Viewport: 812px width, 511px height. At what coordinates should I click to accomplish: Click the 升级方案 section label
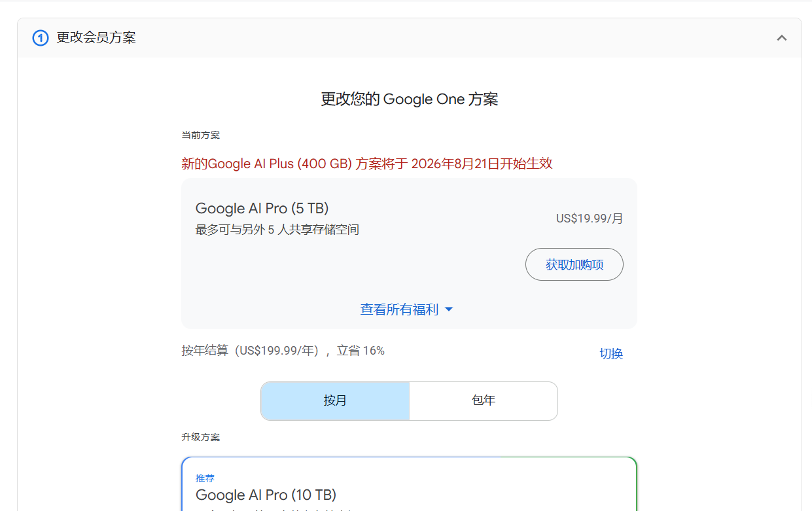click(x=200, y=437)
